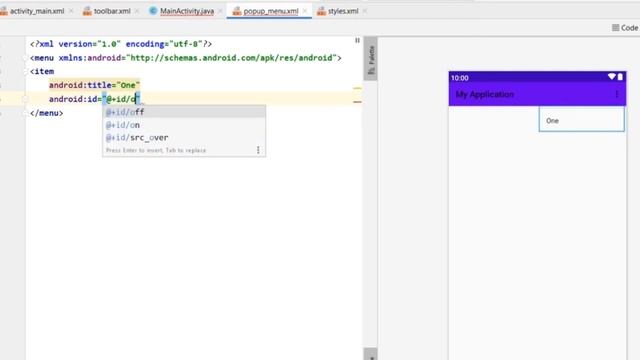Screen dimensions: 640x360
Task: Close the toolbar.xml tab
Action: coord(137,11)
